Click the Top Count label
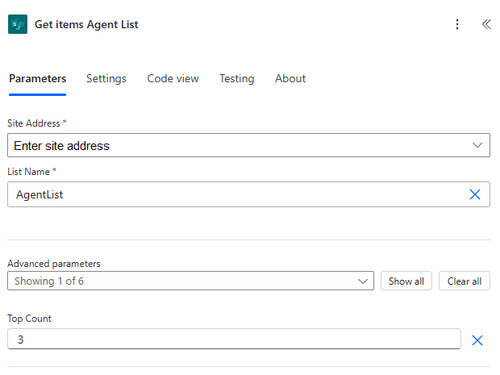500x375 pixels. click(x=29, y=318)
